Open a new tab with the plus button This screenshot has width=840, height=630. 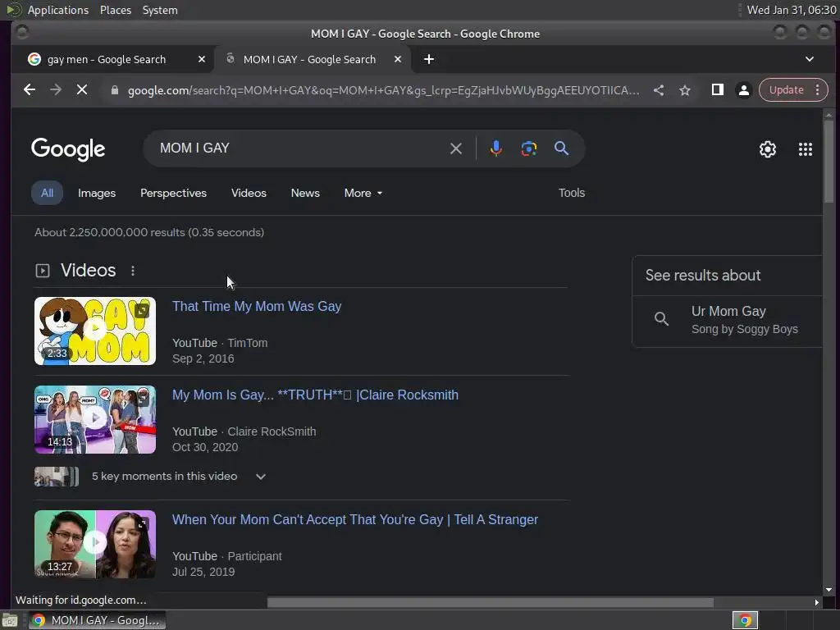(429, 59)
